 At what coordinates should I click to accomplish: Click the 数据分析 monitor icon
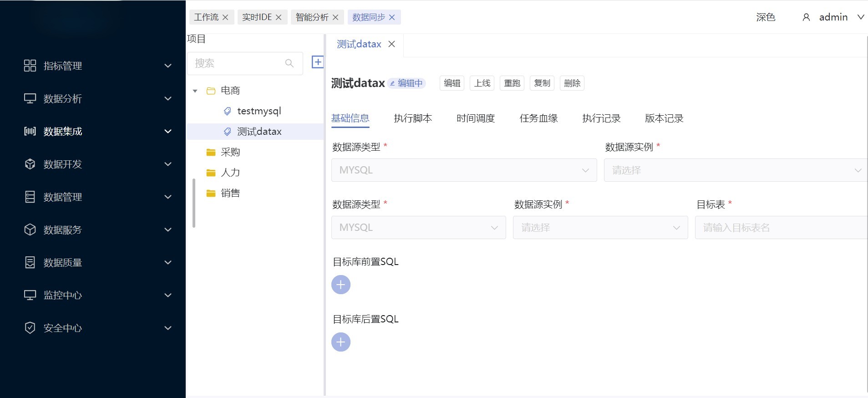(30, 98)
